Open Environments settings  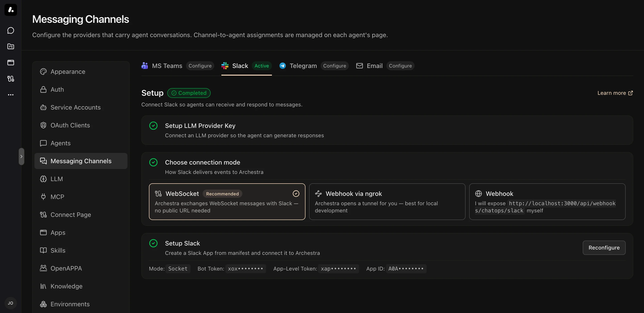point(81,304)
